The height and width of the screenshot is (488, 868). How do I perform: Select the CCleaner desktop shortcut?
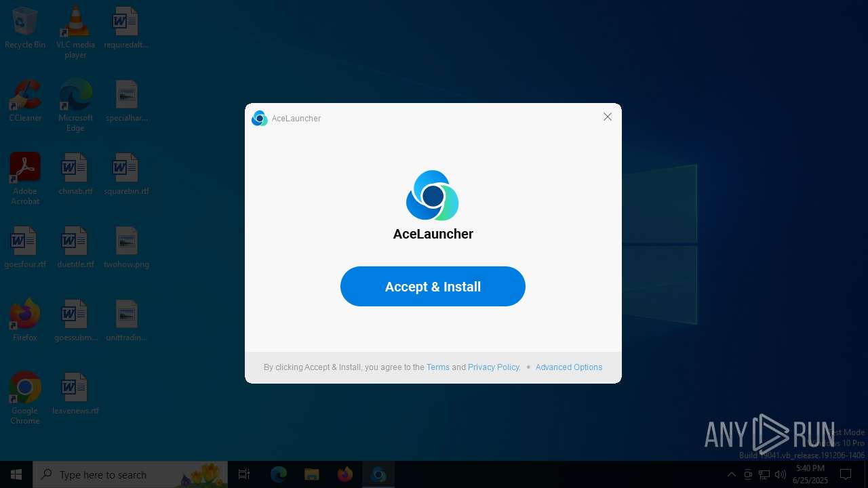[x=25, y=101]
